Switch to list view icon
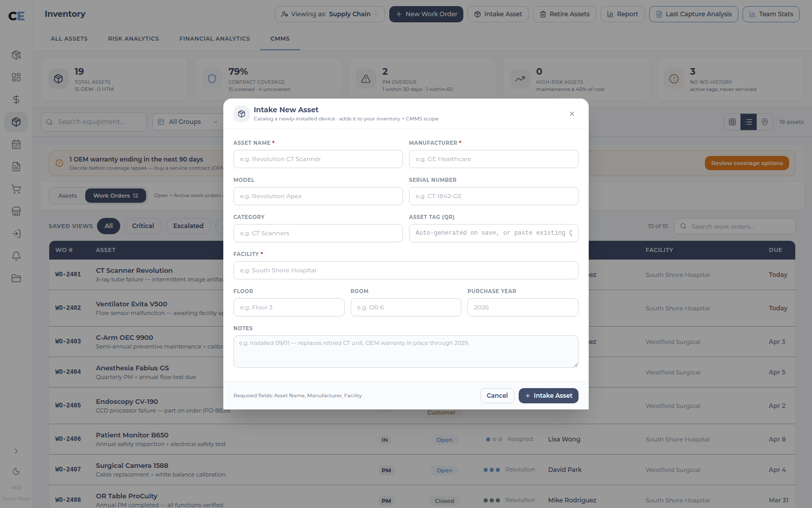Viewport: 812px width, 508px height. click(749, 122)
